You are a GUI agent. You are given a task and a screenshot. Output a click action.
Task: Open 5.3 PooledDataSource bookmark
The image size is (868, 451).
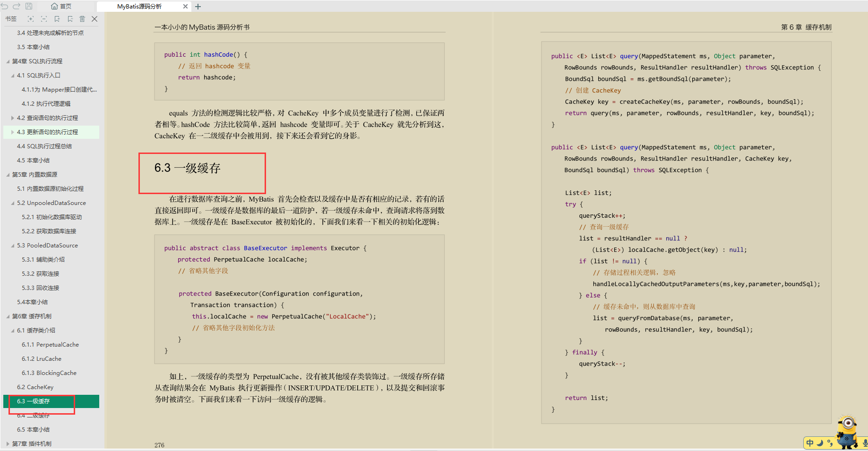tap(47, 246)
